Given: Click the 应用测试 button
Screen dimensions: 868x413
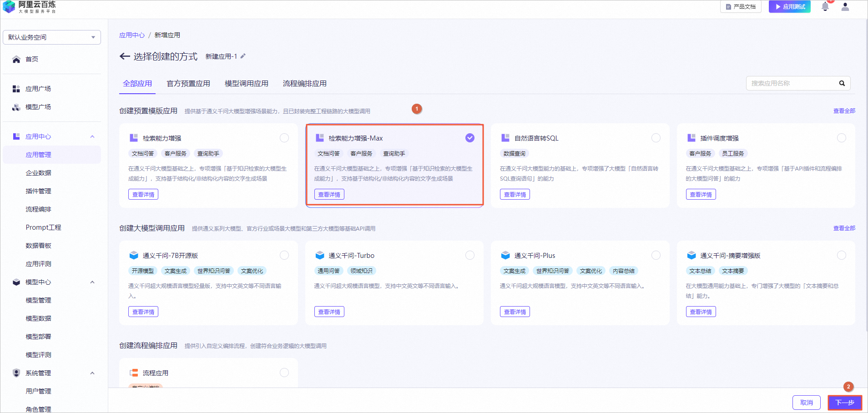Looking at the screenshot, I should [790, 6].
